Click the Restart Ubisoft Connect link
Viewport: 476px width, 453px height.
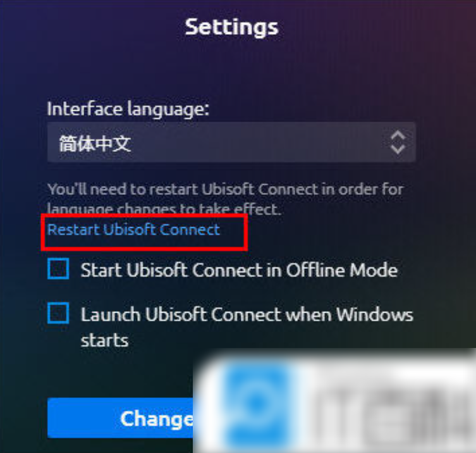(x=133, y=230)
